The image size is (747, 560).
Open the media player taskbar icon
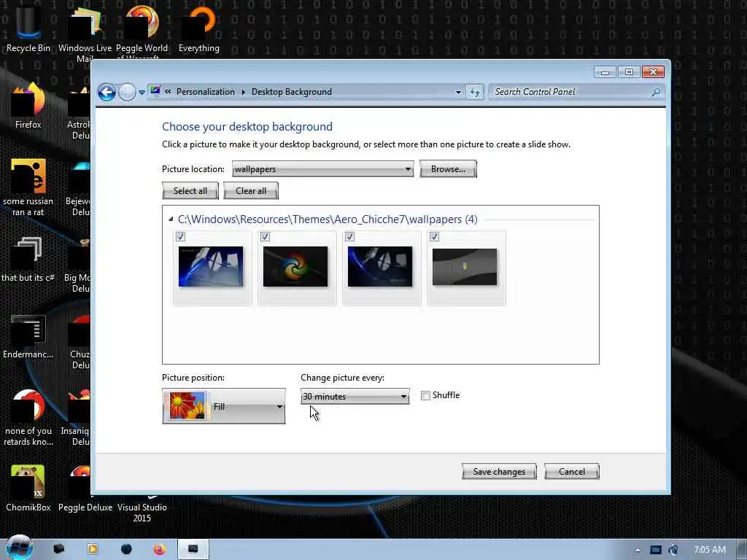pos(93,549)
